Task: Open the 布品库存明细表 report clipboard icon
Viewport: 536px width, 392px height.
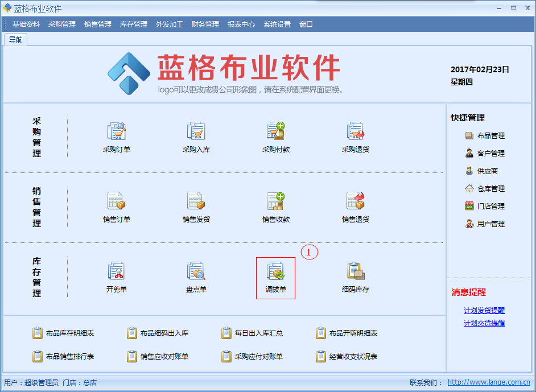Action: coord(37,333)
